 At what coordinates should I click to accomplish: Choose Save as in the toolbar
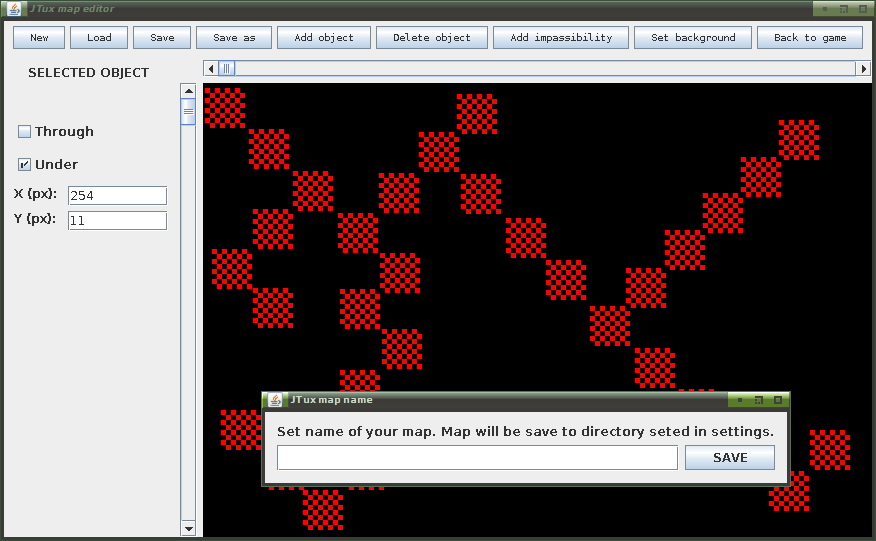(x=234, y=37)
